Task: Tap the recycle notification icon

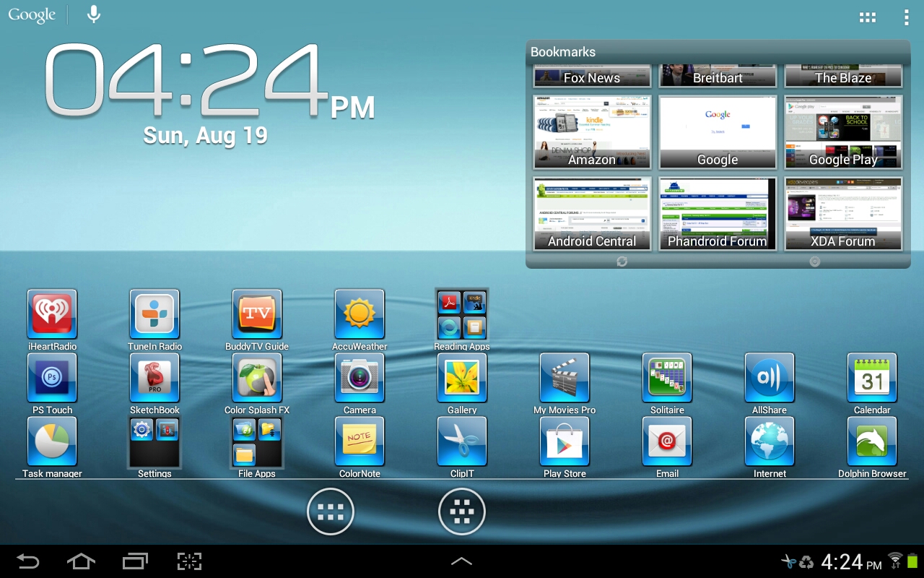Action: coord(806,562)
